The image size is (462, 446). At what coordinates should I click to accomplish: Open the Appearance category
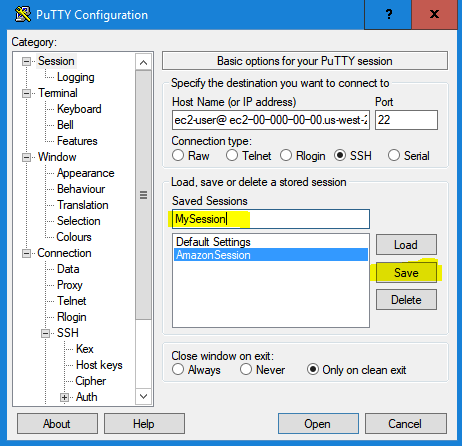tap(85, 173)
